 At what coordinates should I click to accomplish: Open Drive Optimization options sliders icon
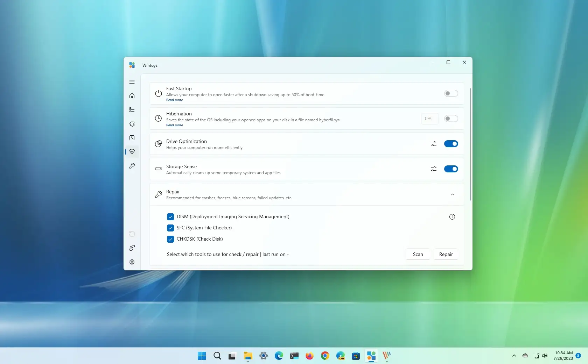click(x=434, y=144)
